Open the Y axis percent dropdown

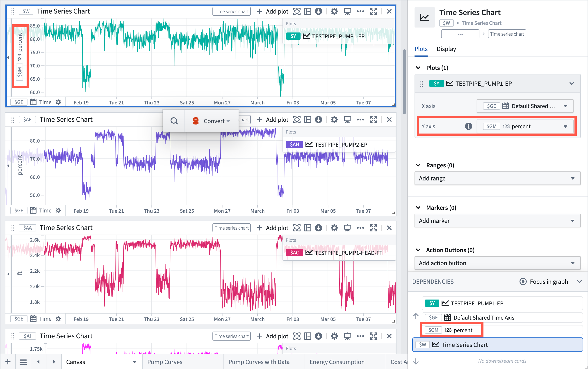525,126
